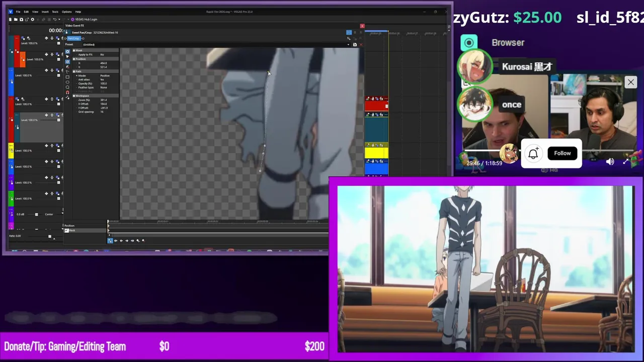Toggle Sync Cursor keyframe button
This screenshot has width=644, height=362.
click(x=110, y=241)
